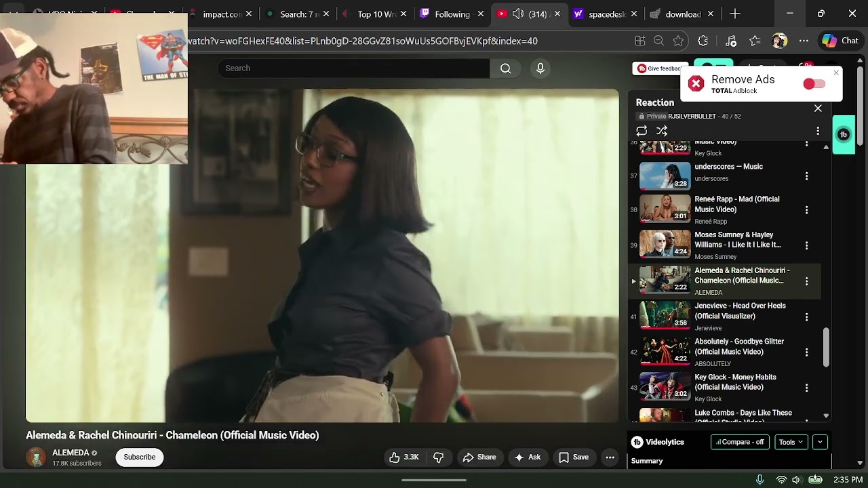Screen dimensions: 868x488
Task: Open options for the playlist's Chameleon entry
Action: 806,281
